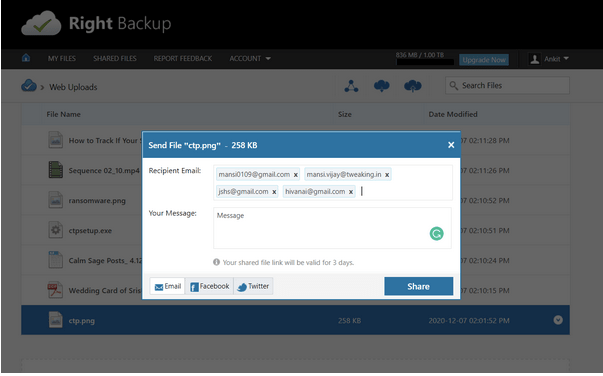The image size is (603, 376).
Task: Click the image icon of ctp.png row
Action: pyautogui.click(x=56, y=320)
